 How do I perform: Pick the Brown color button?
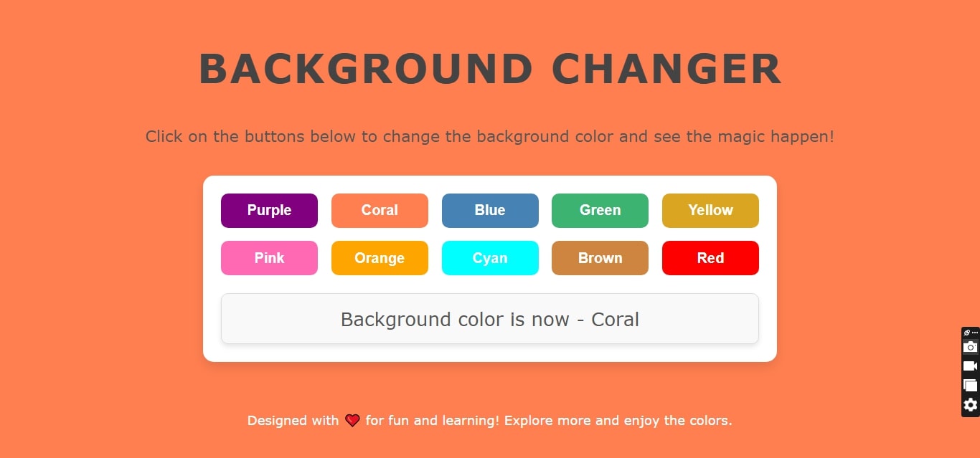coord(600,258)
